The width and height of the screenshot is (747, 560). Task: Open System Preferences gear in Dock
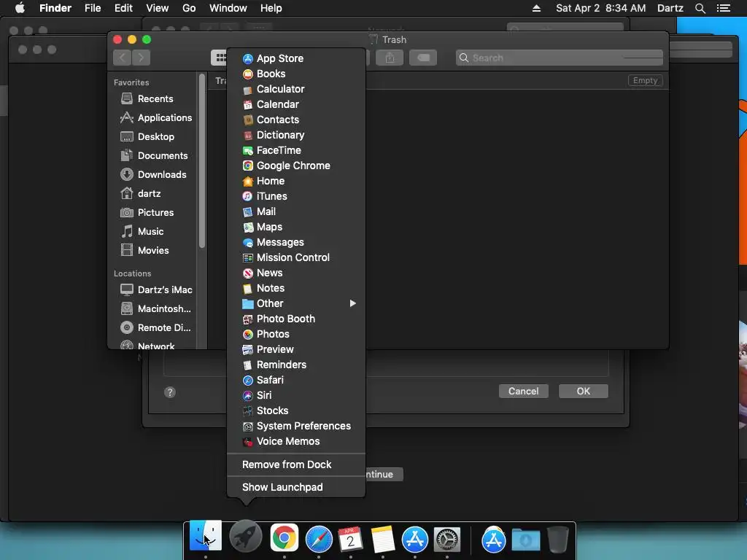447,539
